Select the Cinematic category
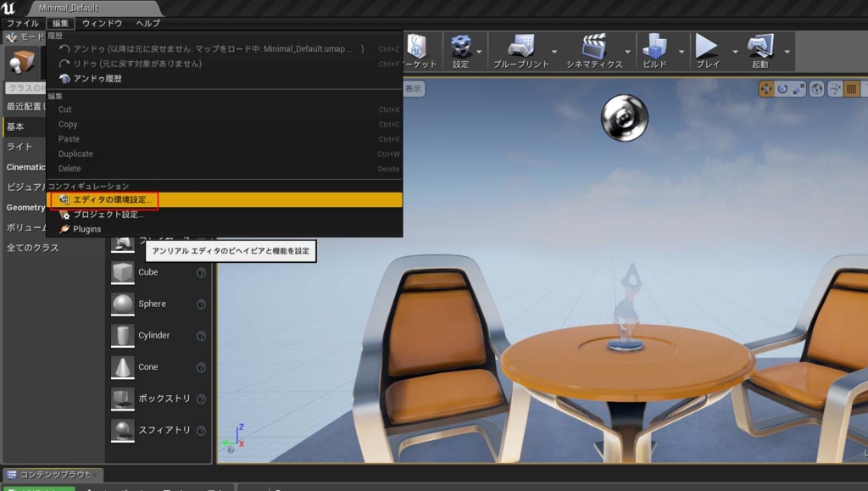The height and width of the screenshot is (491, 868). coord(25,167)
